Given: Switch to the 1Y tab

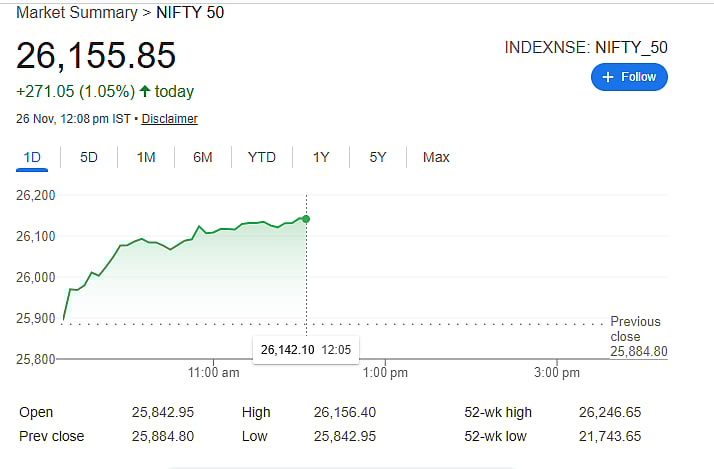Looking at the screenshot, I should point(321,157).
